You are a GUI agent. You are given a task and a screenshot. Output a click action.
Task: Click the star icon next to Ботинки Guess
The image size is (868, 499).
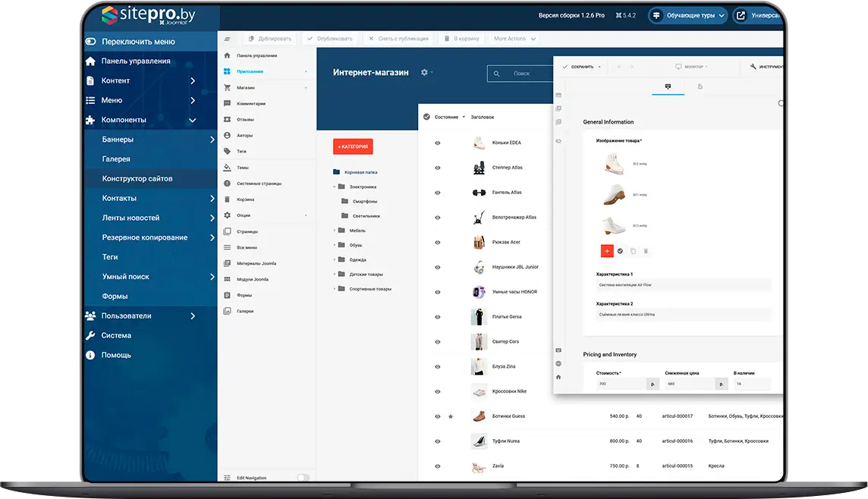coord(451,416)
